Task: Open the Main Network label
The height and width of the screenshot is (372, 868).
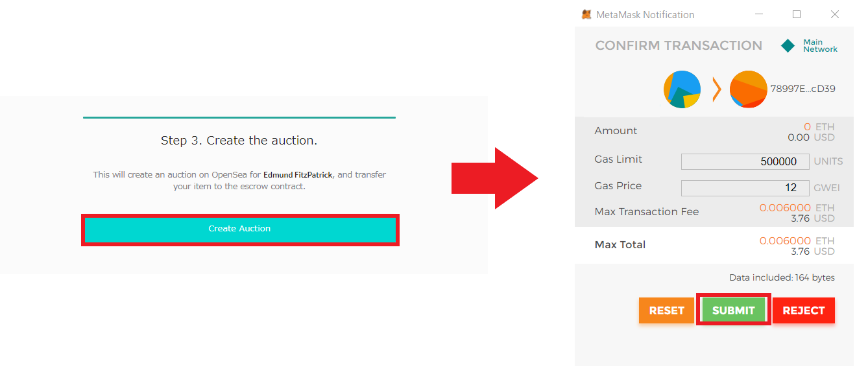Action: 820,45
